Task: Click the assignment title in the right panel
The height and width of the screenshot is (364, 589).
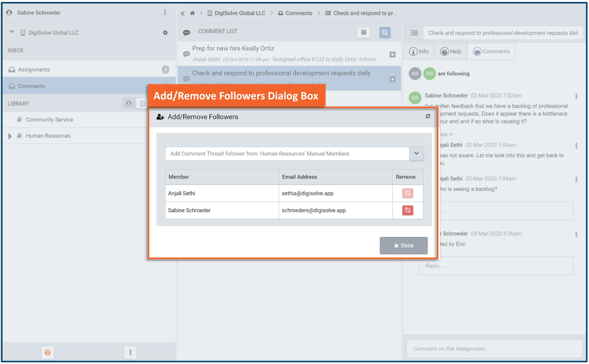Action: 503,33
